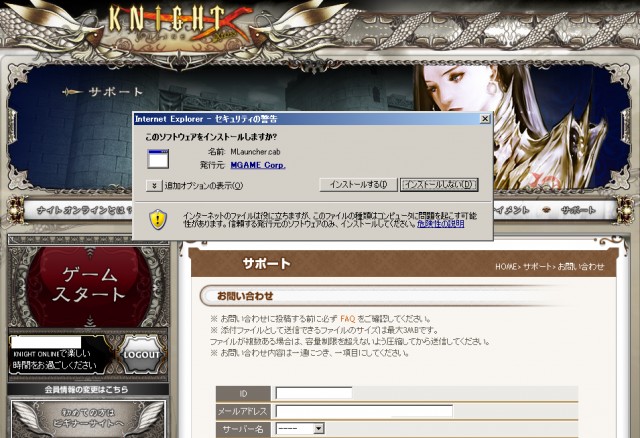The image size is (640, 438).
Task: Open the サーバー名 dropdown
Action: point(300,429)
